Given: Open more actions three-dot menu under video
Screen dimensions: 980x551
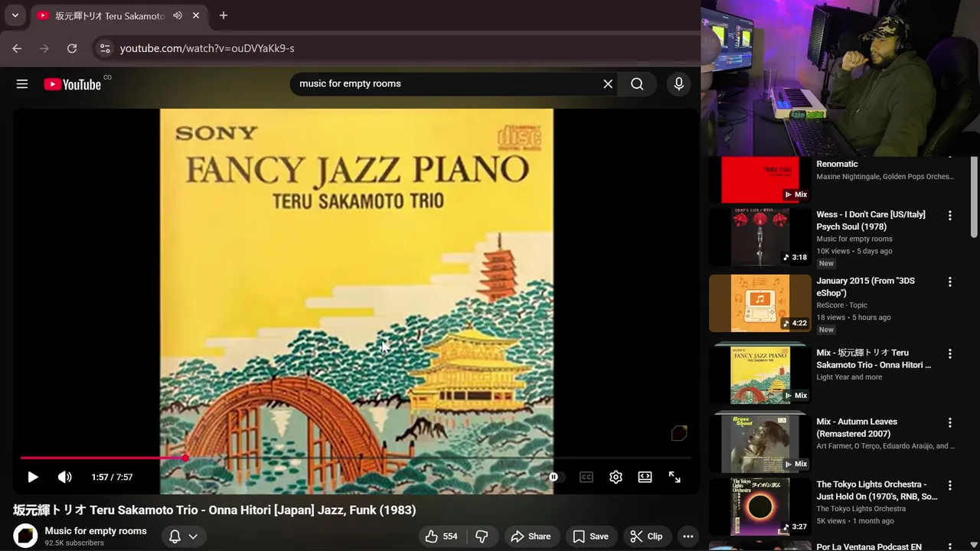Looking at the screenshot, I should click(x=688, y=536).
